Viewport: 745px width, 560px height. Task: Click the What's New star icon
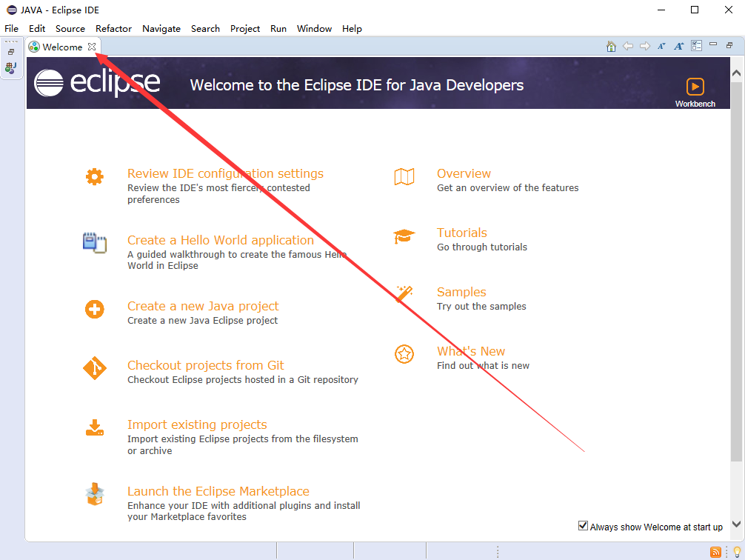404,353
